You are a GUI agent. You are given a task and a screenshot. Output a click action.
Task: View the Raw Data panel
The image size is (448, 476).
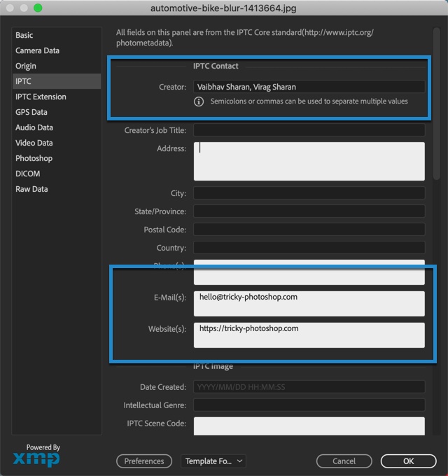coord(57,189)
